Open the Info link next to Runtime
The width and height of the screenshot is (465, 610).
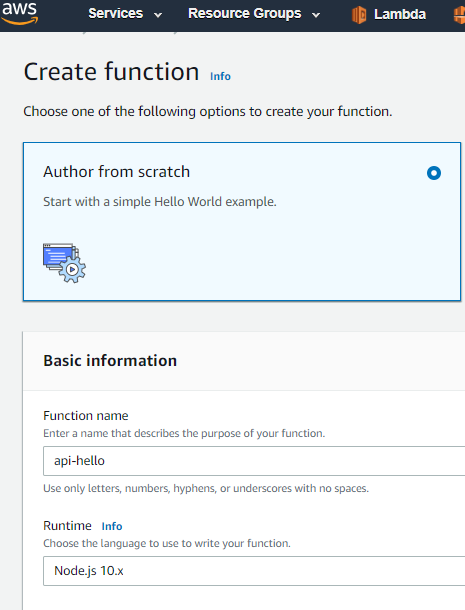tap(112, 526)
